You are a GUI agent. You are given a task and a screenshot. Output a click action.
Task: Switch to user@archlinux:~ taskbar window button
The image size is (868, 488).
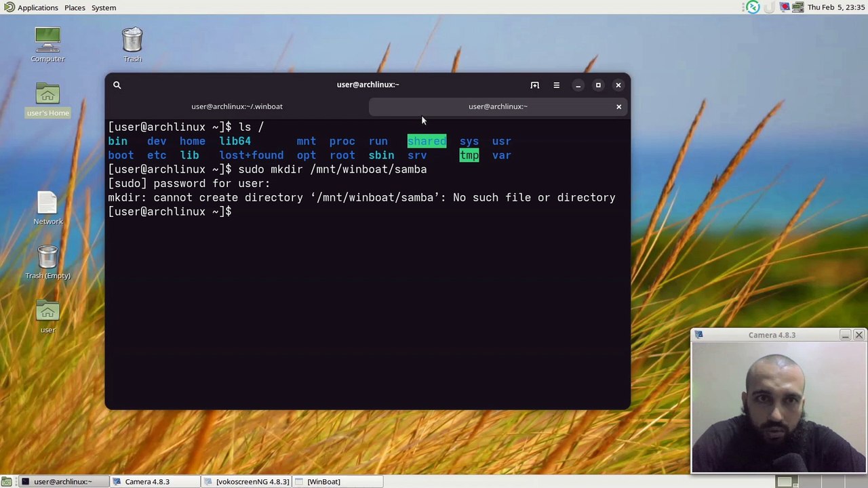(63, 482)
